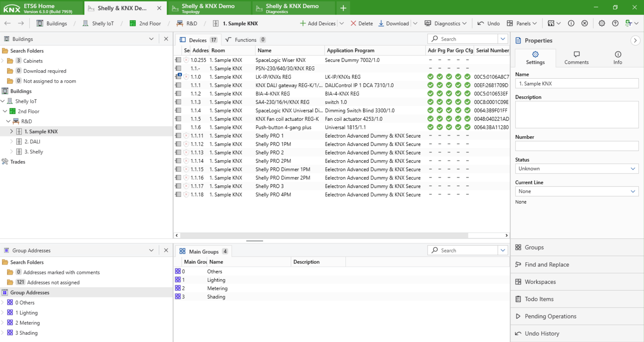Close the Buildings panel
Viewport: 644px width, 342px height.
click(166, 39)
